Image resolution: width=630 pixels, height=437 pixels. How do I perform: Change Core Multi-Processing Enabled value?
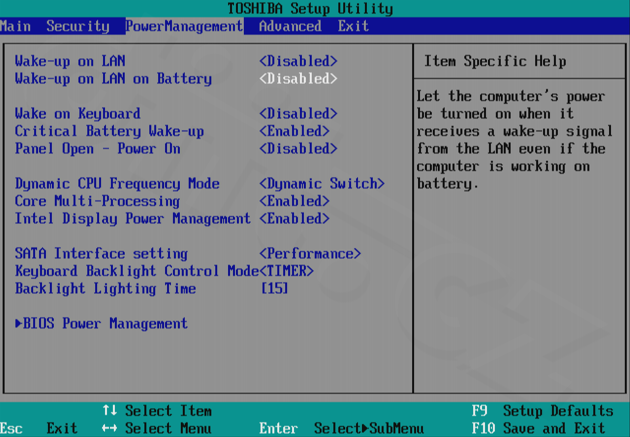(x=294, y=201)
